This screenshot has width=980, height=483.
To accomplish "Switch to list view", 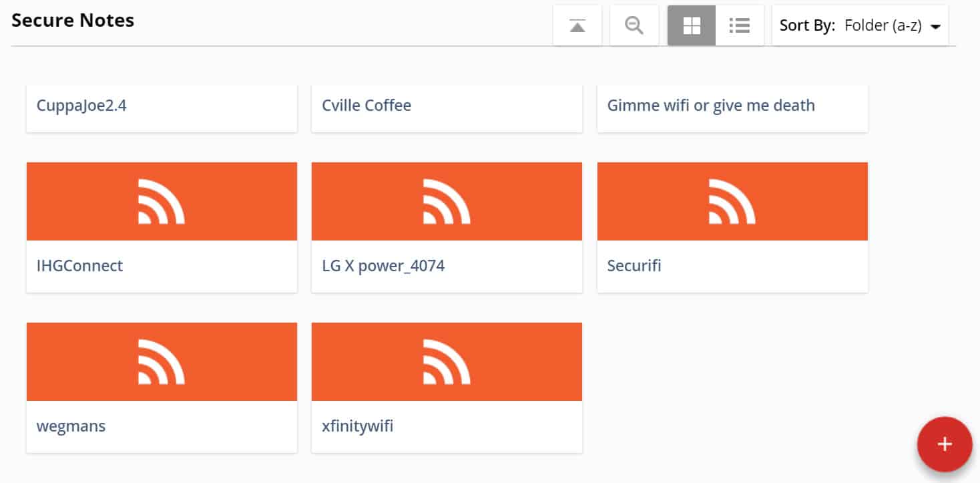I will click(740, 25).
